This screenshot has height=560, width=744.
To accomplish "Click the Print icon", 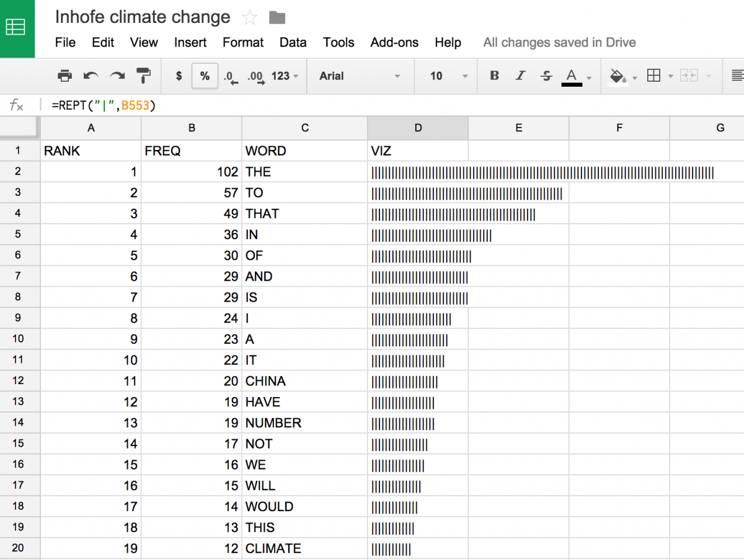I will [x=64, y=76].
